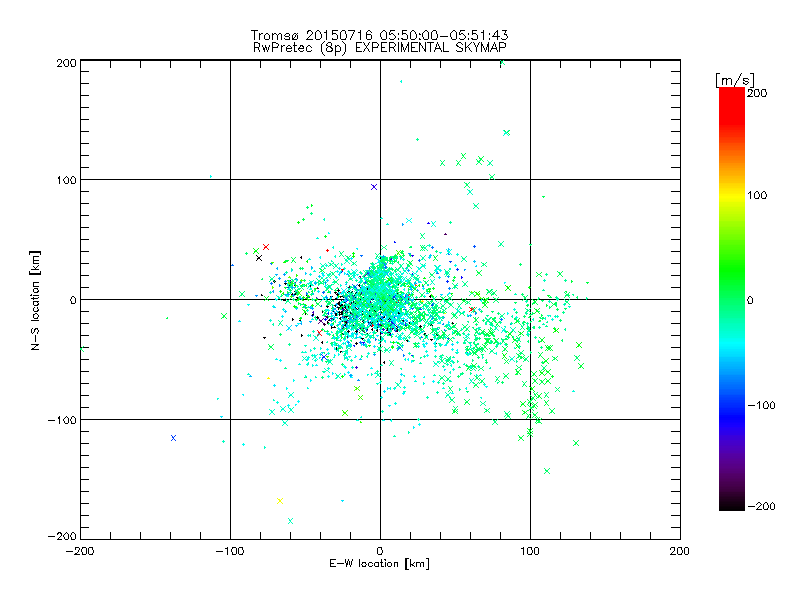Viewport: 800px width, 600px height.
Task: Click the 'N-S location [km]' axis label
Action: (35, 301)
